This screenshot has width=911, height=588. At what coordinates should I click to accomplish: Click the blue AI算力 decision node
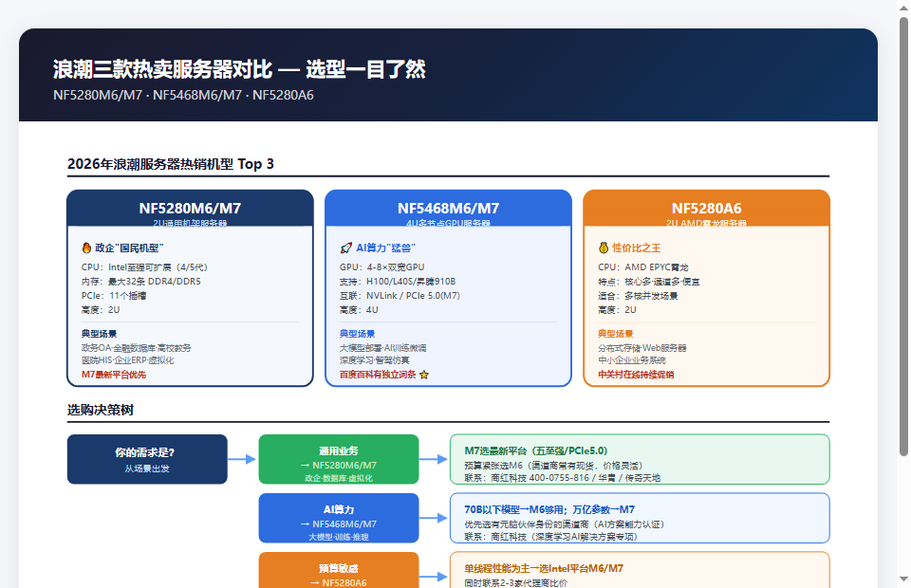pos(339,518)
